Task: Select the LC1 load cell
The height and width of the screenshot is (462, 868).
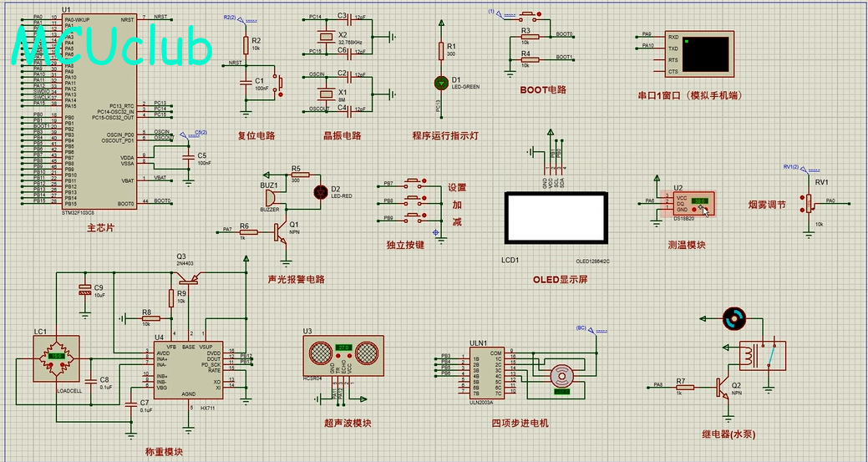Action: (57, 358)
